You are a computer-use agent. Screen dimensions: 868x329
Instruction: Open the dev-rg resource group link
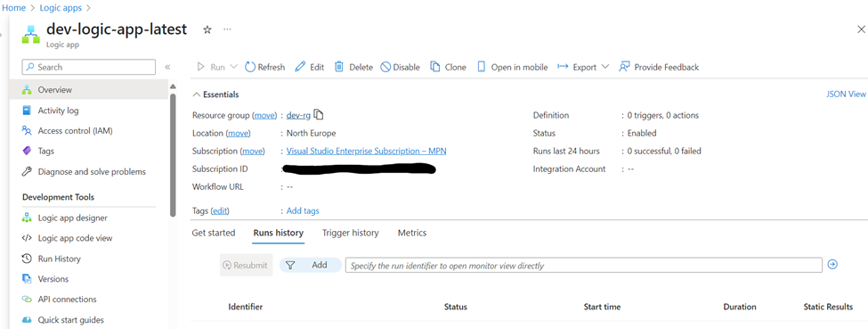(298, 115)
